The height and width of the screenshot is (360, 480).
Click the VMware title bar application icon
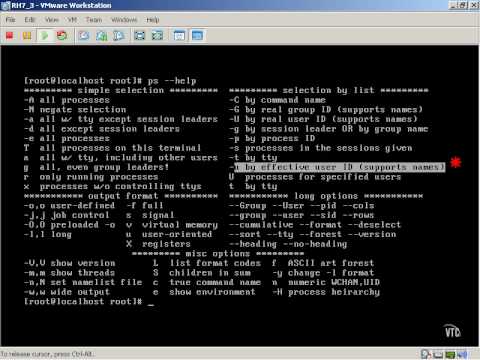coord(5,5)
